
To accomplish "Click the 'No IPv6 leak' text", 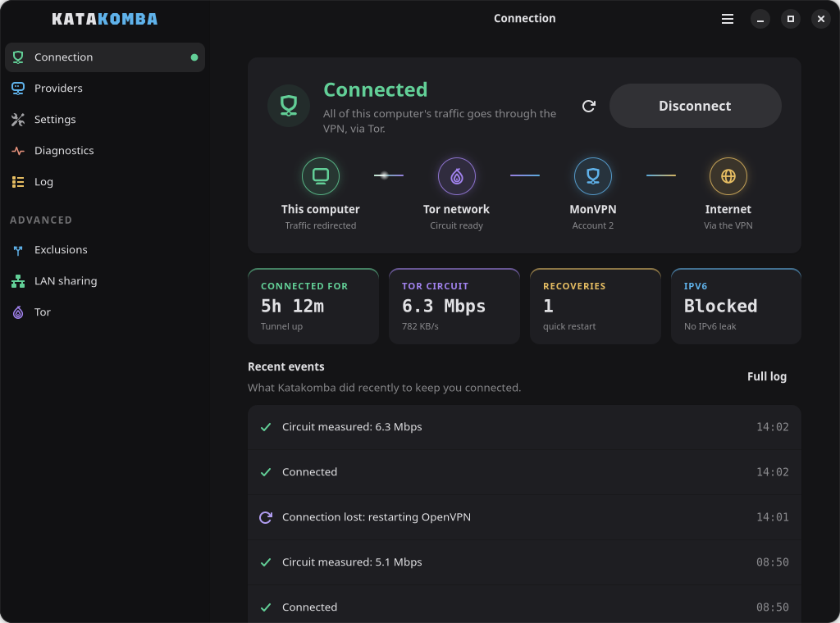I will pos(710,326).
